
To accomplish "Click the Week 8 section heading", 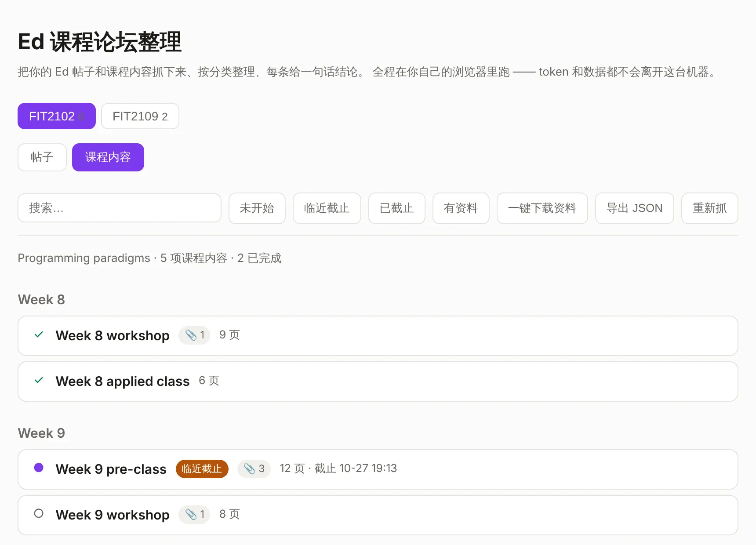I will (x=41, y=300).
